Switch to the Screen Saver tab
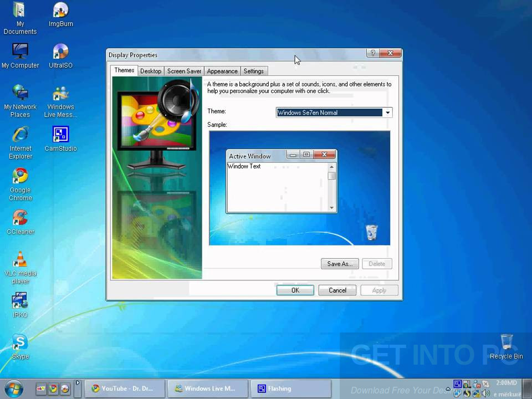Image resolution: width=532 pixels, height=399 pixels. (x=184, y=71)
